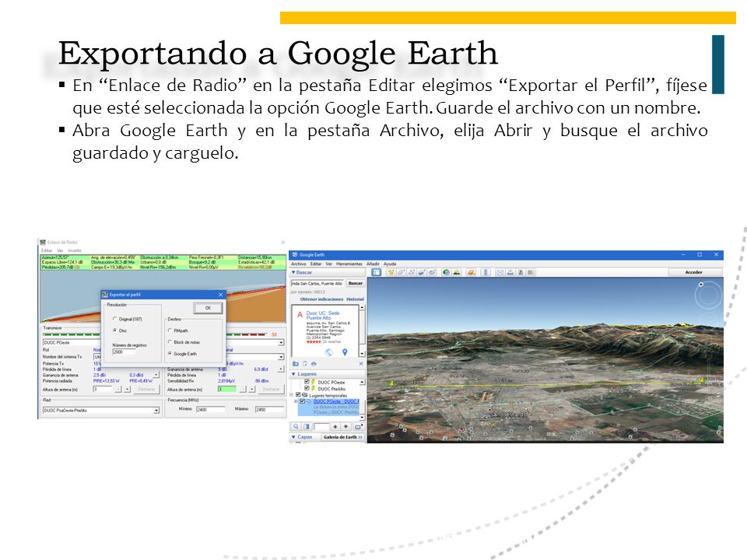
Task: Add a placemark using the yellow pushpin icon
Action: point(391,272)
